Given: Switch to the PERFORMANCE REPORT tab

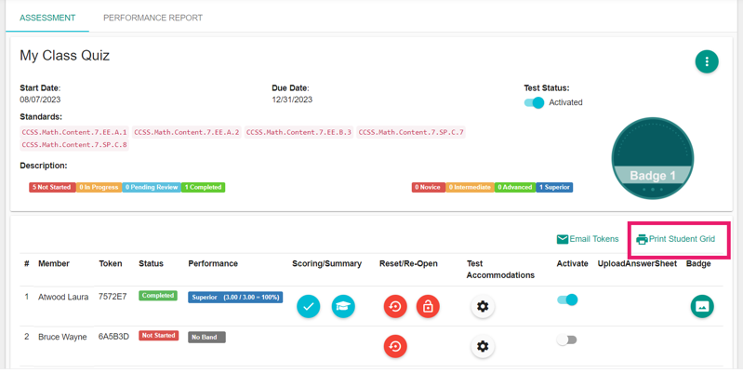Looking at the screenshot, I should 153,18.
